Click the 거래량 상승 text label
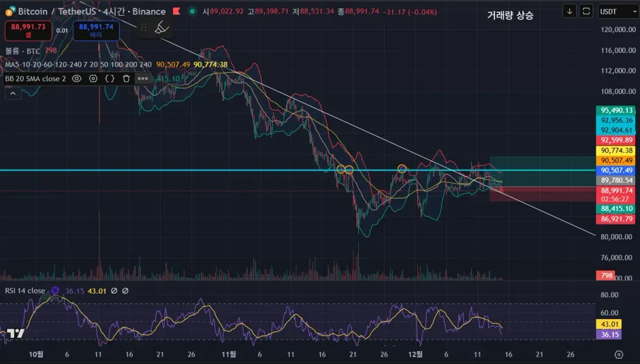The image size is (640, 364). [510, 16]
